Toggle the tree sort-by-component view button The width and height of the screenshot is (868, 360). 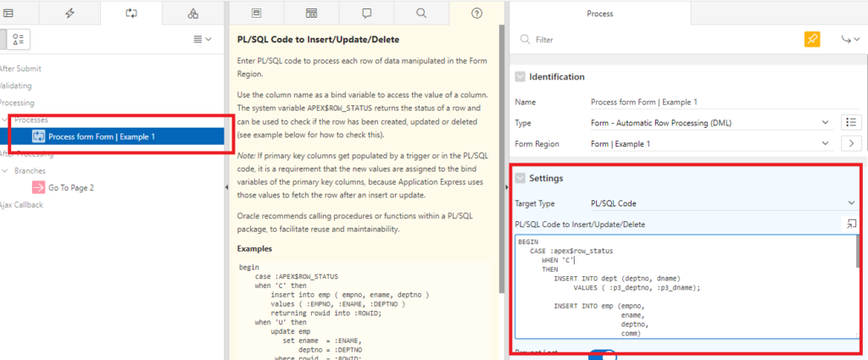point(19,39)
